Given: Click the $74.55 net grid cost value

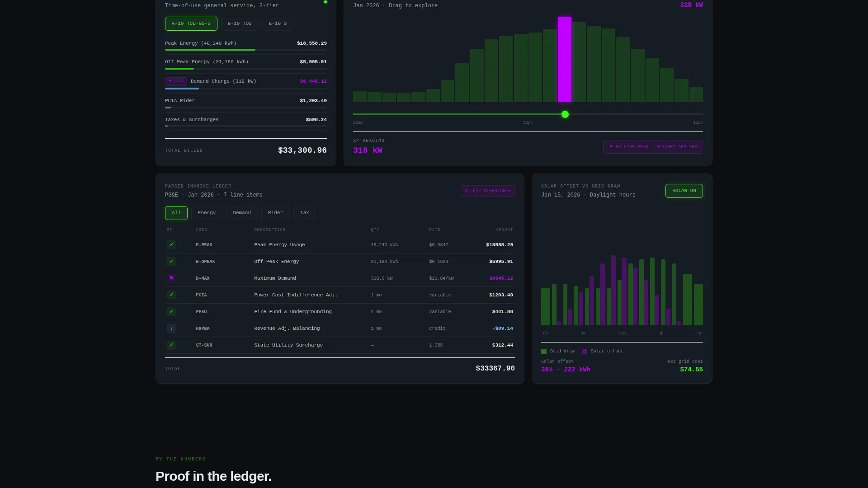Looking at the screenshot, I should [x=691, y=370].
